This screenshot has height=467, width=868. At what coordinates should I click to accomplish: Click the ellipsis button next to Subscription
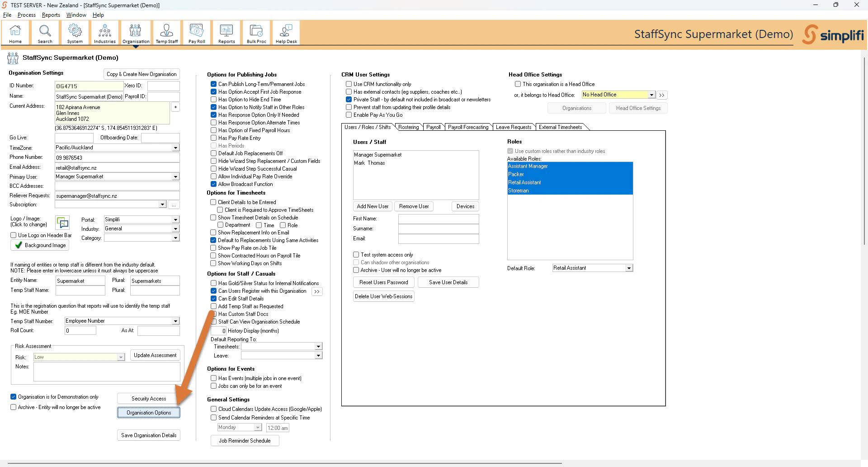[174, 205]
